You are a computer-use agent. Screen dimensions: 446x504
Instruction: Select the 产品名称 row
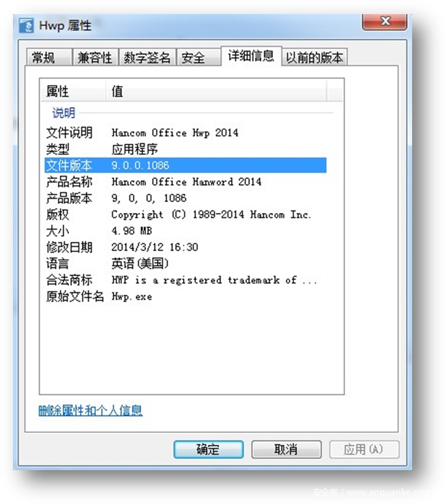point(185,182)
